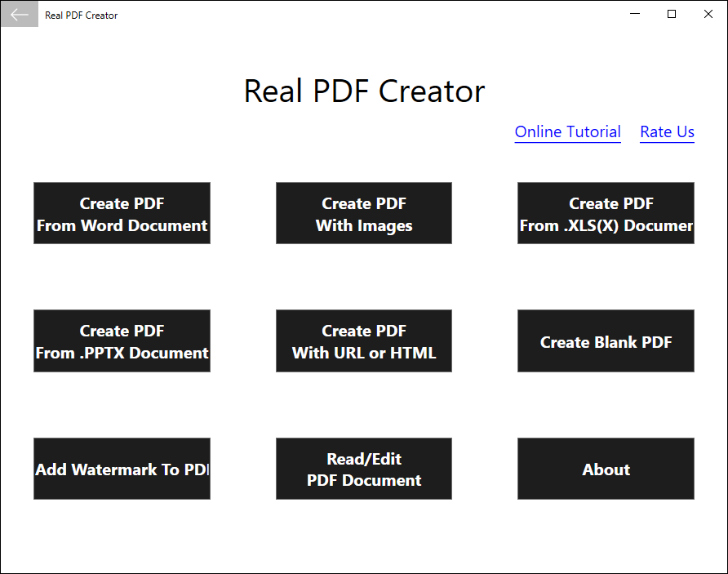This screenshot has width=728, height=574.
Task: Open the Online Tutorial link
Action: (x=567, y=131)
